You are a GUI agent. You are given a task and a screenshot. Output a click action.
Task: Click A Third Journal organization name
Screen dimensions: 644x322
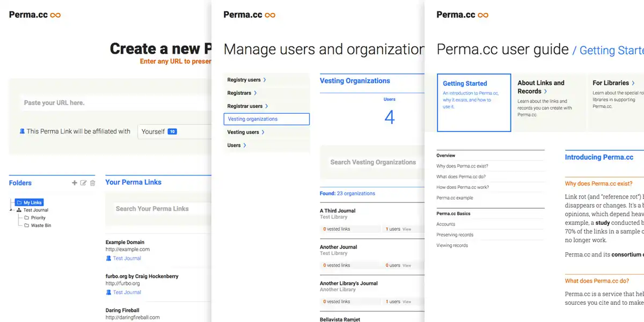click(338, 211)
